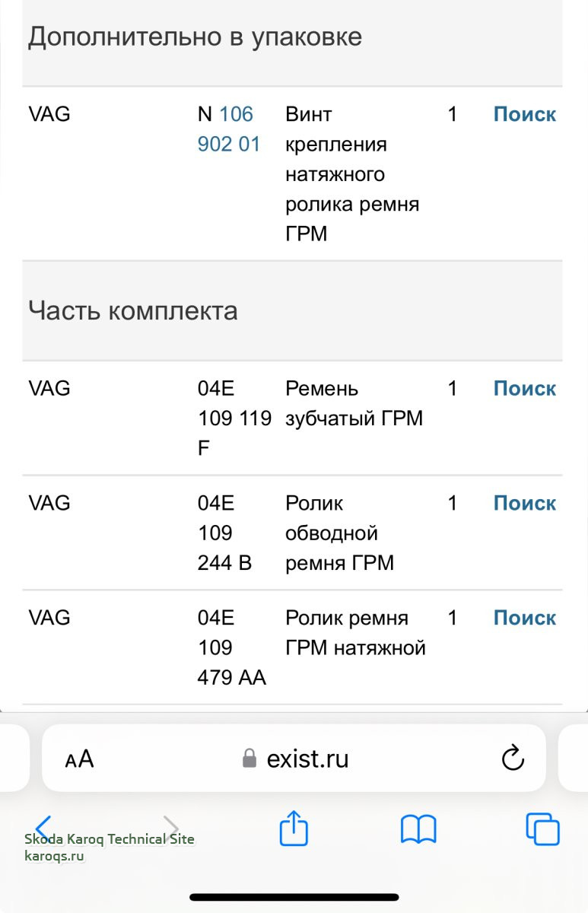Tap the exist.ru address field
This screenshot has height=913, width=588.
point(307,759)
